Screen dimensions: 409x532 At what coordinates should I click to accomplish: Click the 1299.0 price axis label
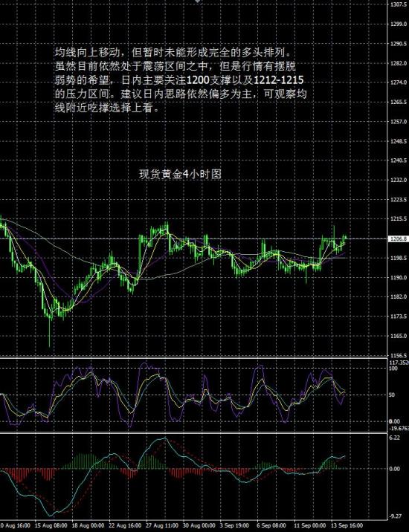[399, 24]
